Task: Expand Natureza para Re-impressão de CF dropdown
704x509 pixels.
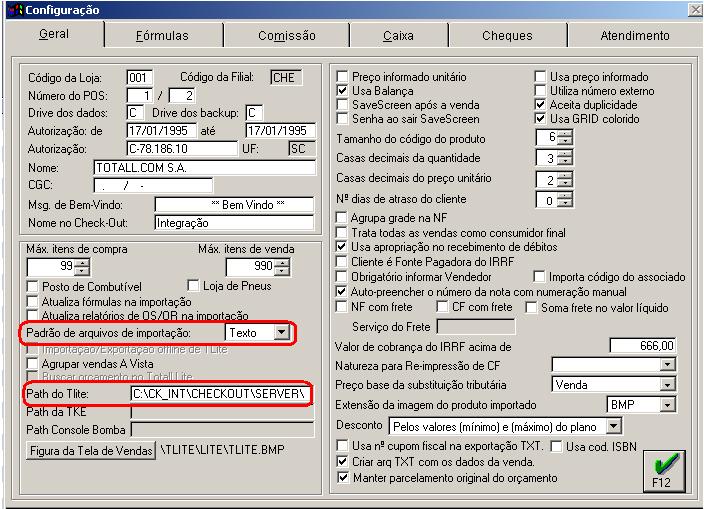Action: 668,364
